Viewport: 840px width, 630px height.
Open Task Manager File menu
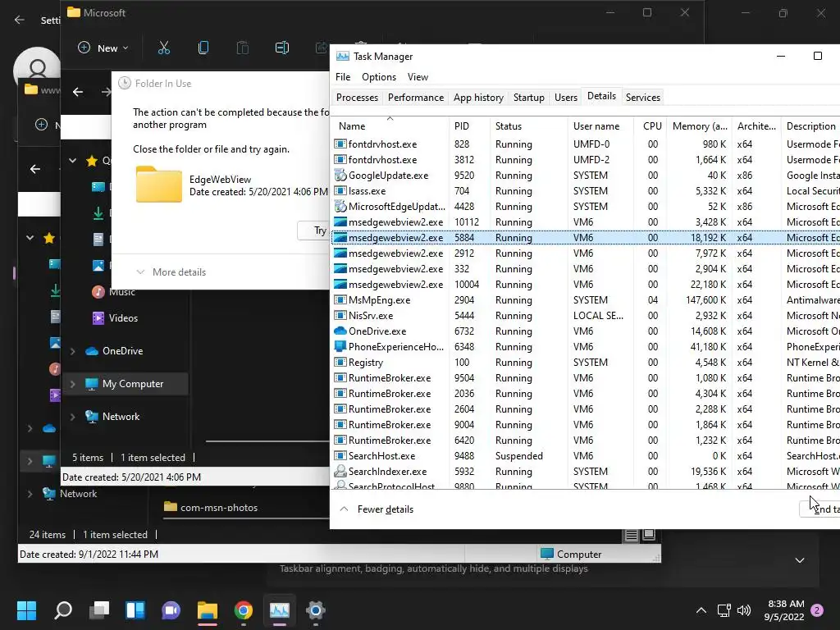pyautogui.click(x=343, y=77)
